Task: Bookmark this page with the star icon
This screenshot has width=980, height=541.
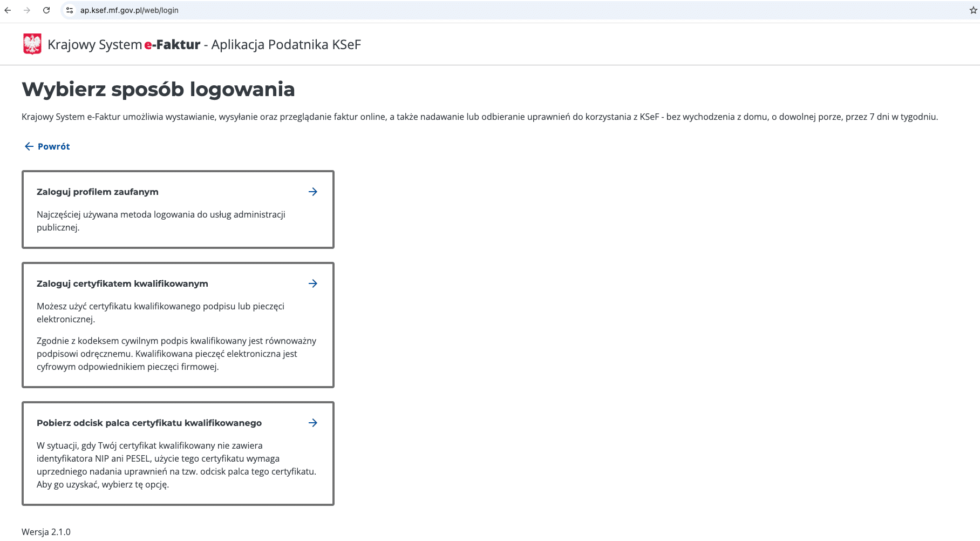Action: coord(973,10)
